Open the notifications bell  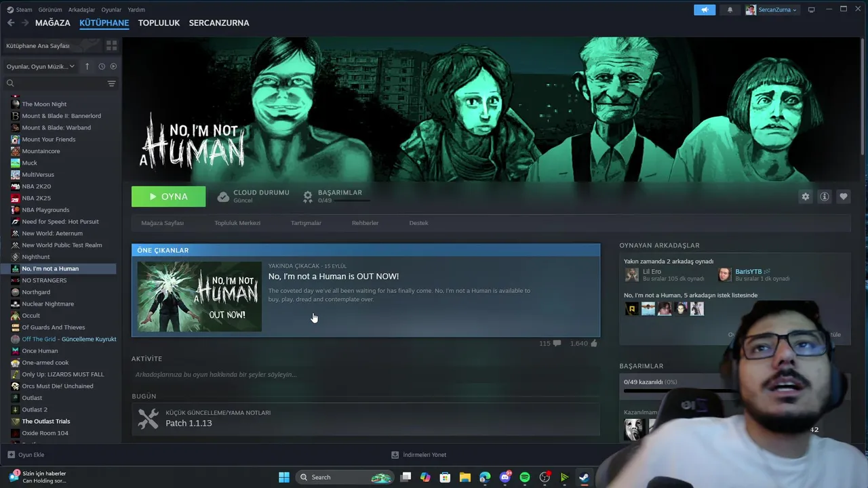click(730, 9)
